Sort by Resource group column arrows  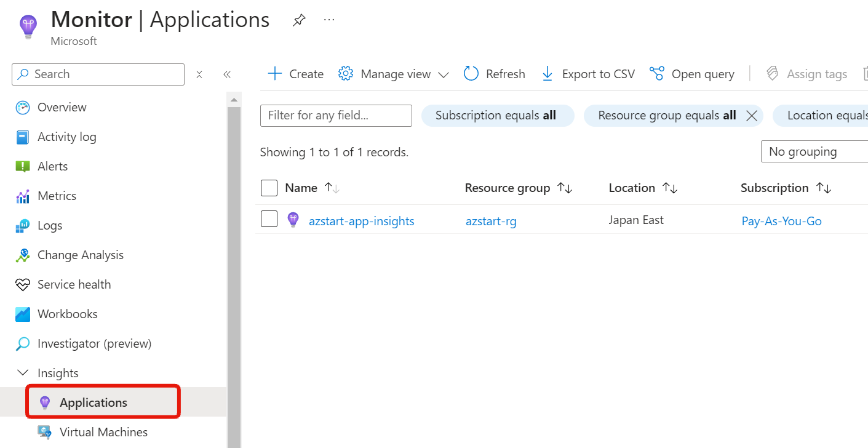tap(565, 188)
